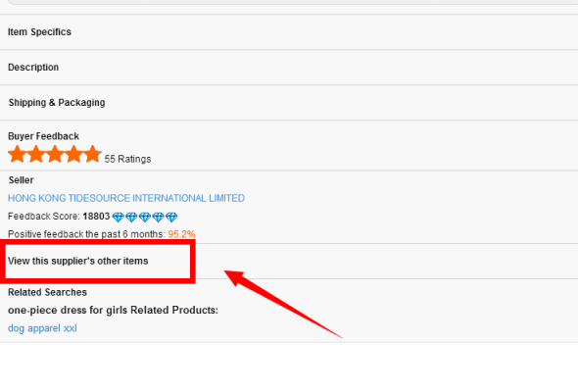Click the Related Searches heading

48,292
